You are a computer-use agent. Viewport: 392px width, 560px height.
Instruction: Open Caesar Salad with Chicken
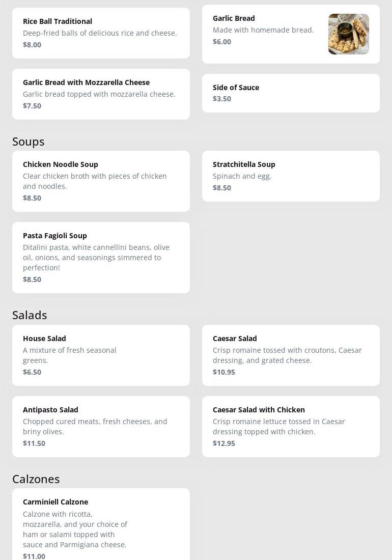pos(291,426)
